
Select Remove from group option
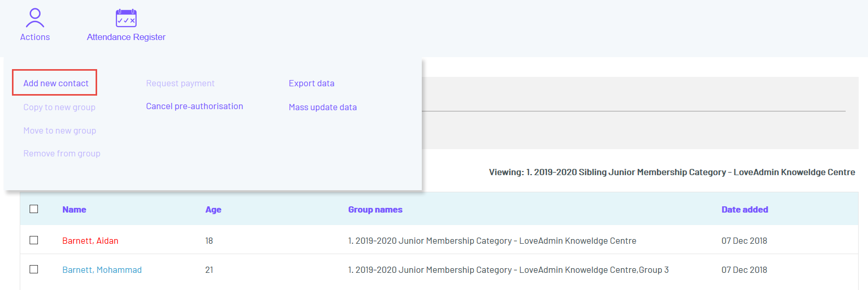62,153
